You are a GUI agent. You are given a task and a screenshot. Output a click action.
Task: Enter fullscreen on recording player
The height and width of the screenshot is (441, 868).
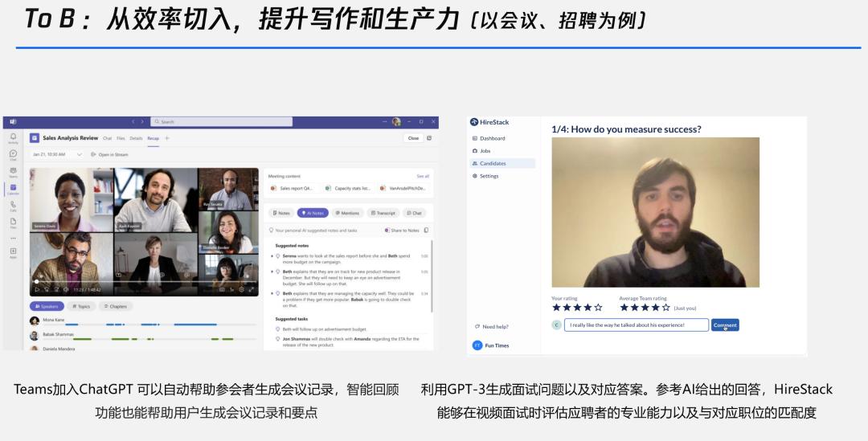[x=252, y=289]
